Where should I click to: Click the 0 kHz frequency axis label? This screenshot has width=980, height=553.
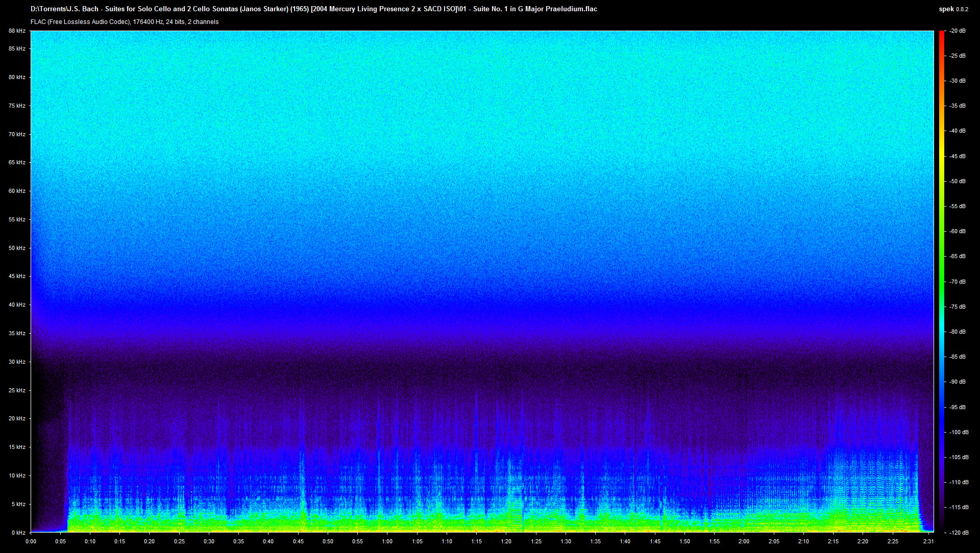[18, 533]
